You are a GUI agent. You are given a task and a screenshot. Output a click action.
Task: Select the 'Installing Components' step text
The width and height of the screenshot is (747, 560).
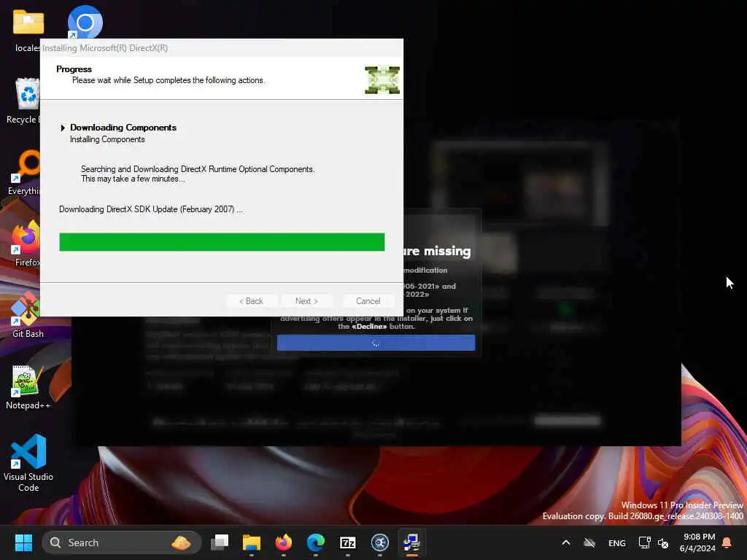107,139
